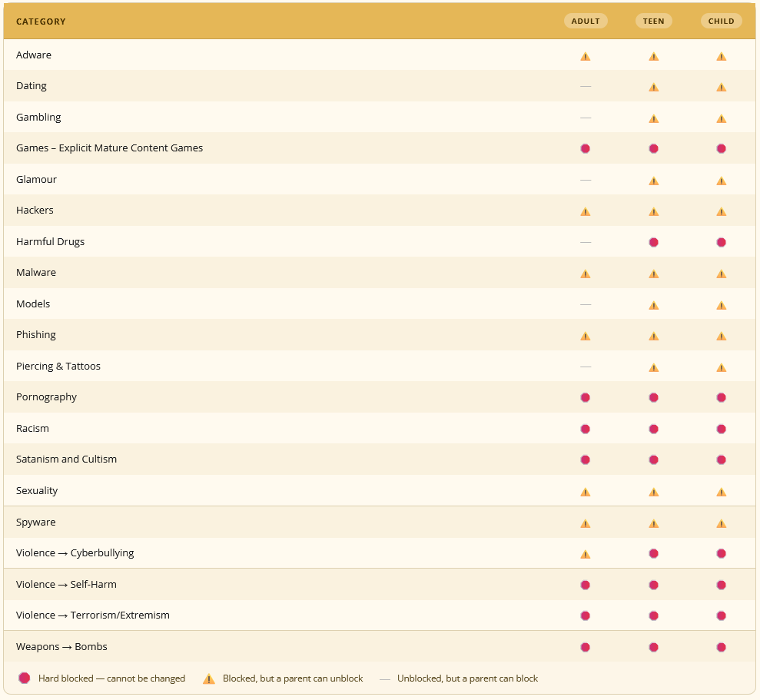Click the legend warning triangle icon

209,678
